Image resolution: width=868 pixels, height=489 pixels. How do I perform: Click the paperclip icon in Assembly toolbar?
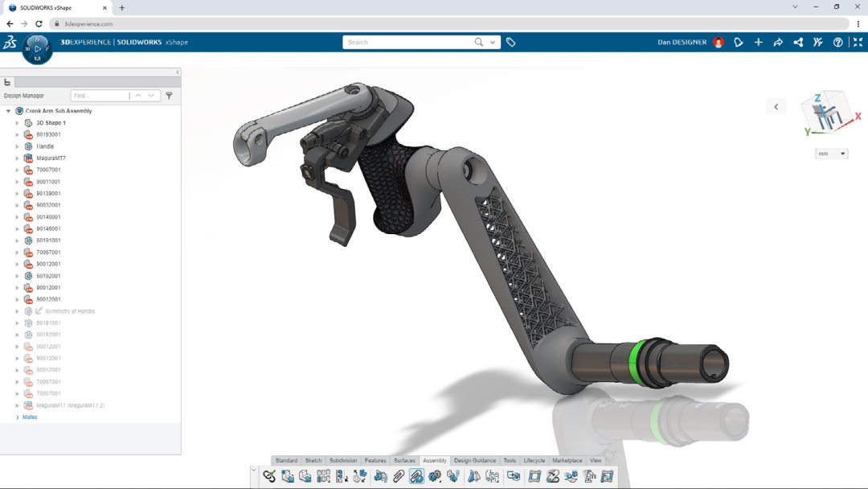coord(399,476)
